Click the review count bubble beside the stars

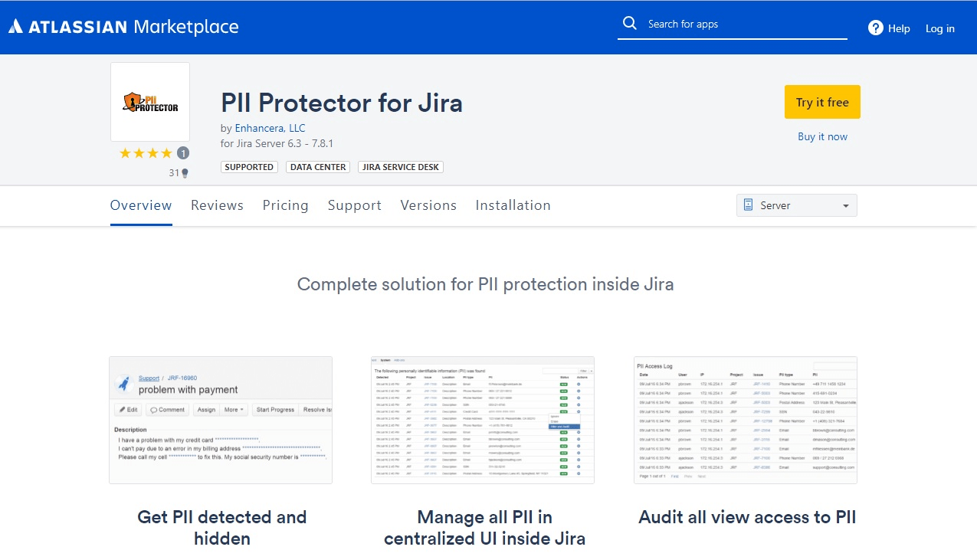[x=182, y=152]
